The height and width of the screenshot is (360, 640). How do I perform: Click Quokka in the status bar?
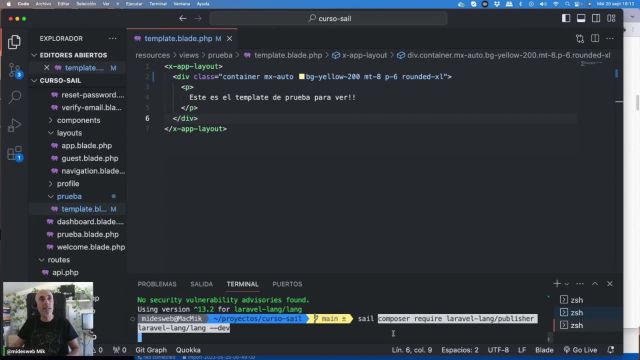pyautogui.click(x=188, y=350)
